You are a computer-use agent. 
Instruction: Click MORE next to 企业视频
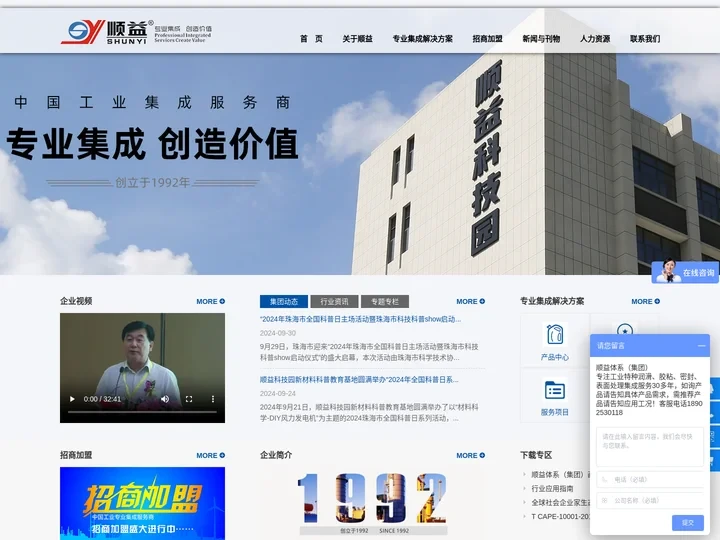211,301
